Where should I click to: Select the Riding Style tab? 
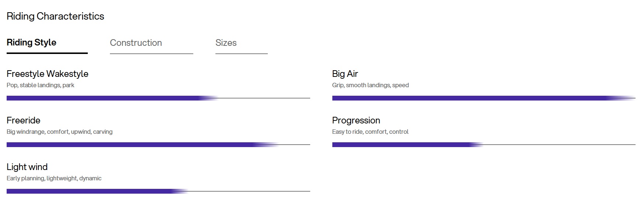32,42
